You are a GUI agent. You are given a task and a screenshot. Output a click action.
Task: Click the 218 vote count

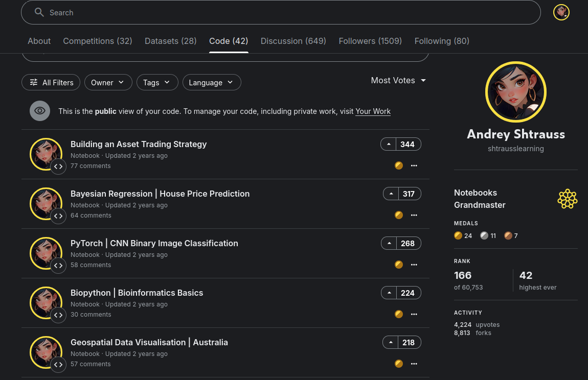pyautogui.click(x=409, y=343)
